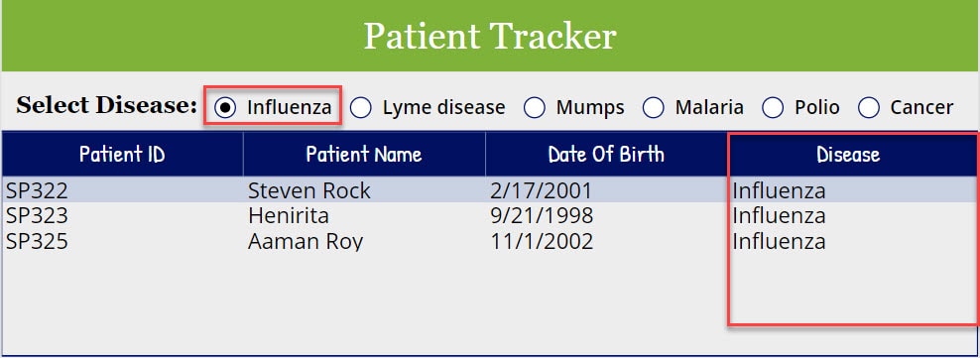
Task: Choose the Cancer radio option
Action: pos(869,107)
